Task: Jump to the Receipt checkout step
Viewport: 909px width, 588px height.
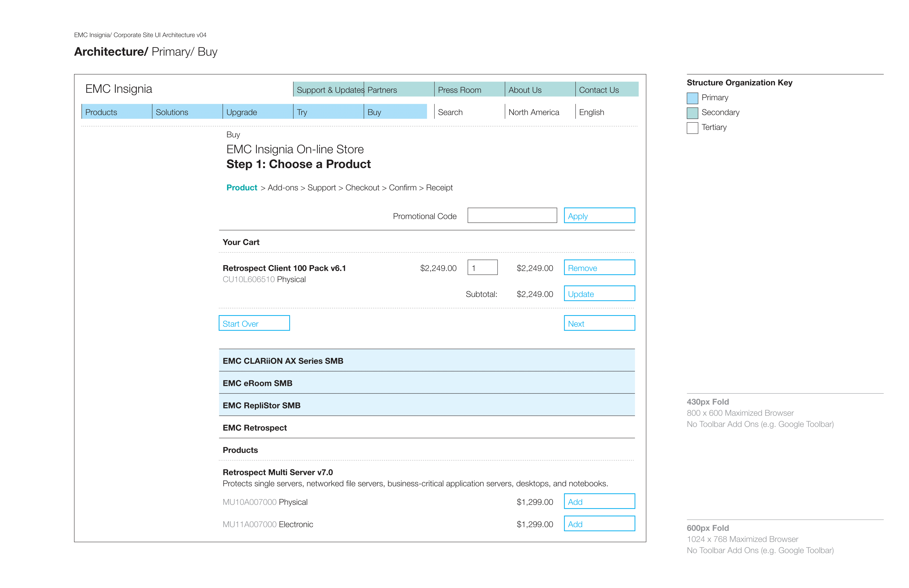Action: (x=439, y=188)
